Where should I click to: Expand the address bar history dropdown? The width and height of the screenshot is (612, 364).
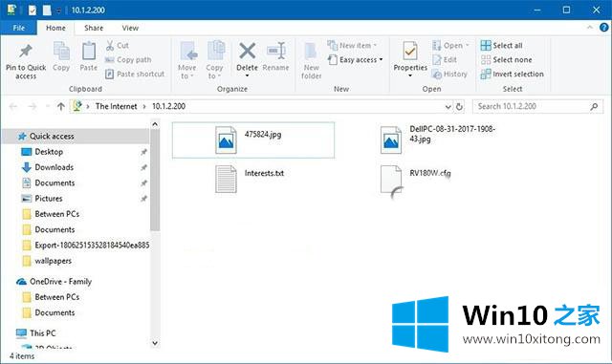tap(448, 106)
